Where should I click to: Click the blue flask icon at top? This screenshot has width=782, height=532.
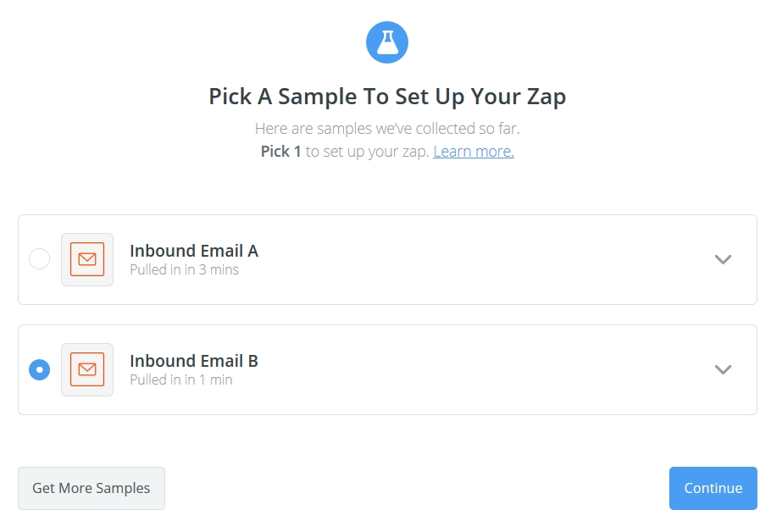pyautogui.click(x=387, y=42)
